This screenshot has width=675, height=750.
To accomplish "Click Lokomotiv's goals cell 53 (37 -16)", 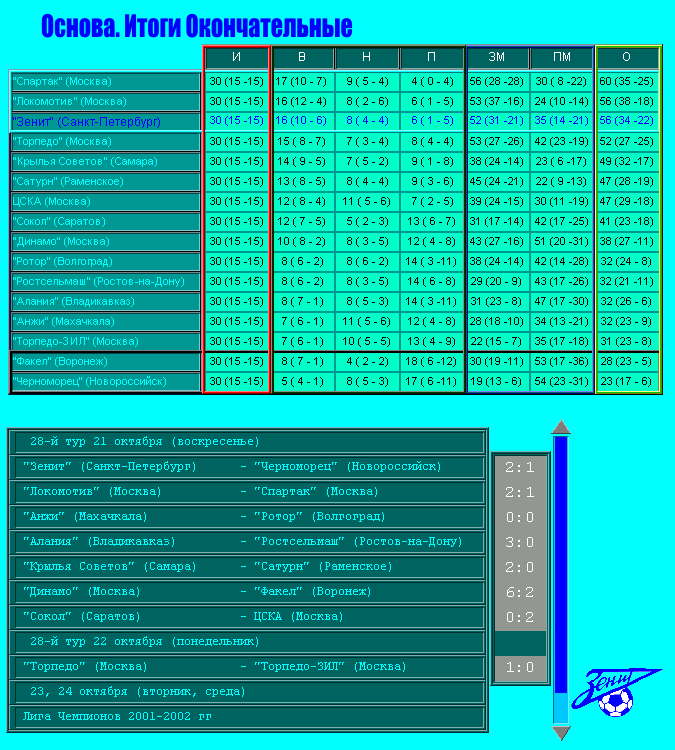I will (497, 101).
